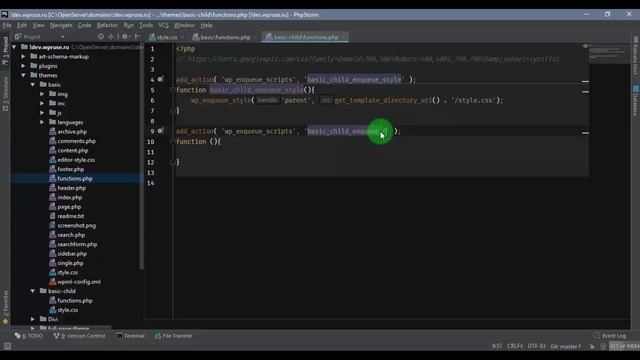
Task: Collapse the basic theme folder
Action: click(x=33, y=84)
